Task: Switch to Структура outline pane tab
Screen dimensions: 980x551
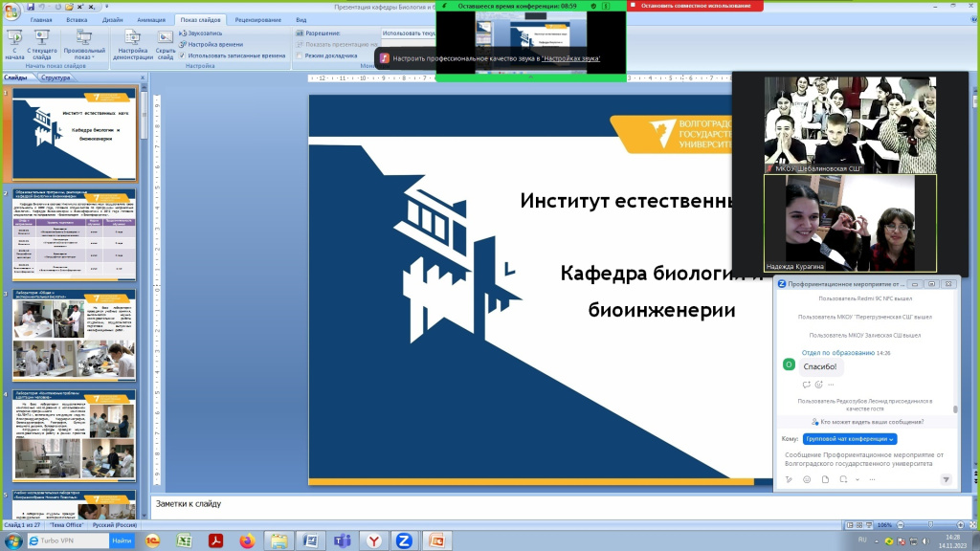Action: 56,78
